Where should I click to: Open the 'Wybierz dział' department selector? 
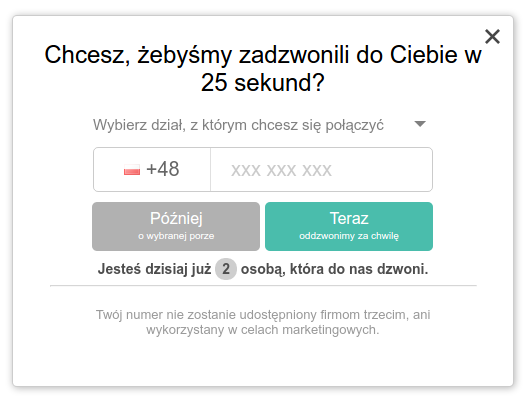[x=260, y=125]
